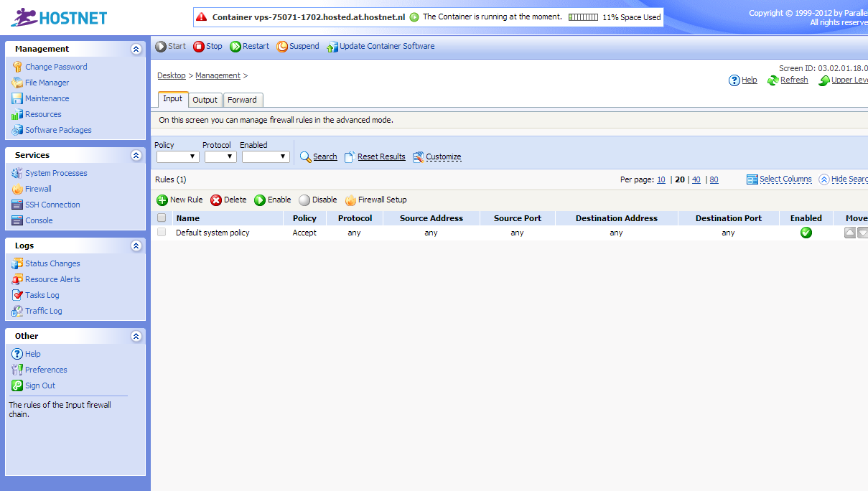Switch to the Forward tab
This screenshot has width=868, height=491.
click(x=242, y=100)
